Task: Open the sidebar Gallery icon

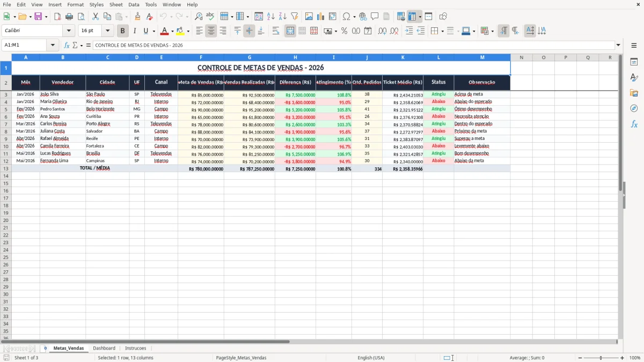Action: (634, 93)
